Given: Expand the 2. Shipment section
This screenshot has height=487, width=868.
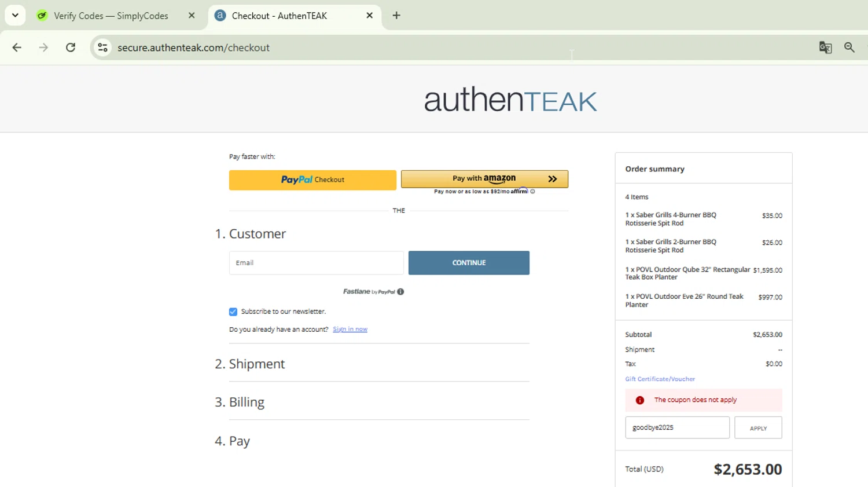Looking at the screenshot, I should click(250, 364).
